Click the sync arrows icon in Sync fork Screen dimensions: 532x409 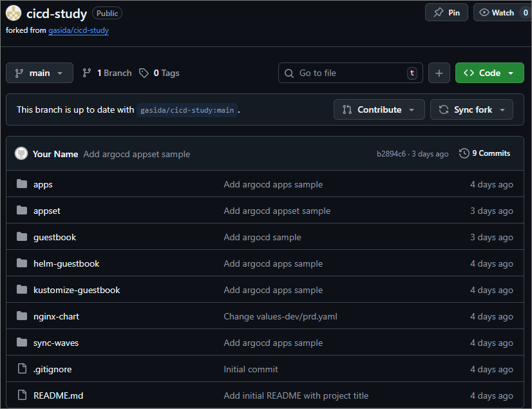click(444, 109)
